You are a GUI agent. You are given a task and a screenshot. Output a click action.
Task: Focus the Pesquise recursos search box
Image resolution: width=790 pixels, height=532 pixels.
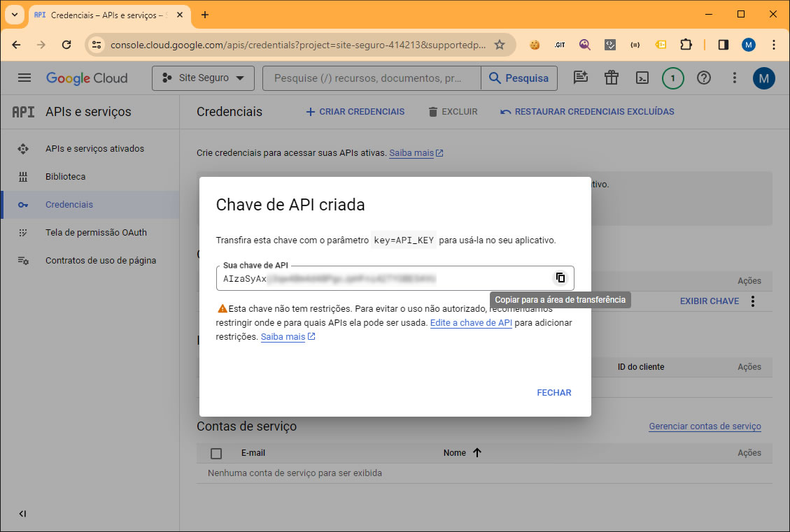(x=372, y=78)
